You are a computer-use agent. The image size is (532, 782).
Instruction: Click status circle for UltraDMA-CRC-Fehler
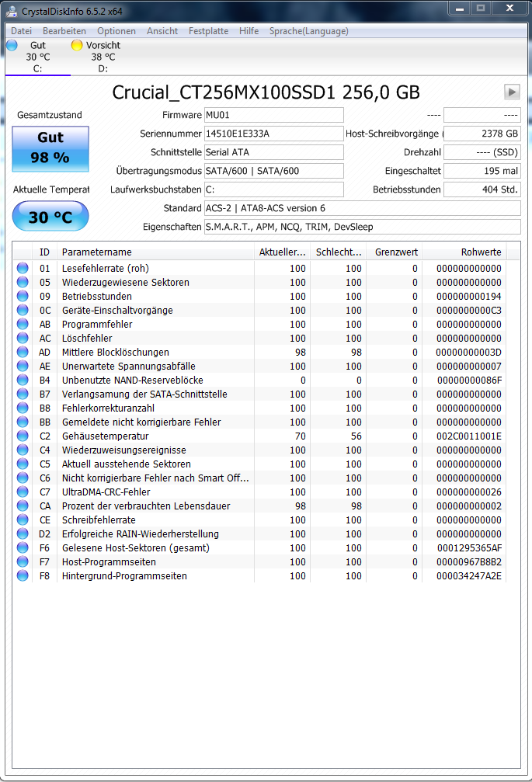coord(23,492)
